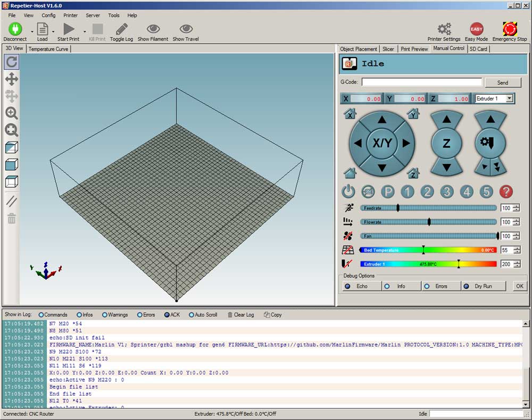
Task: Home all axes with plain house icon
Action: [350, 173]
